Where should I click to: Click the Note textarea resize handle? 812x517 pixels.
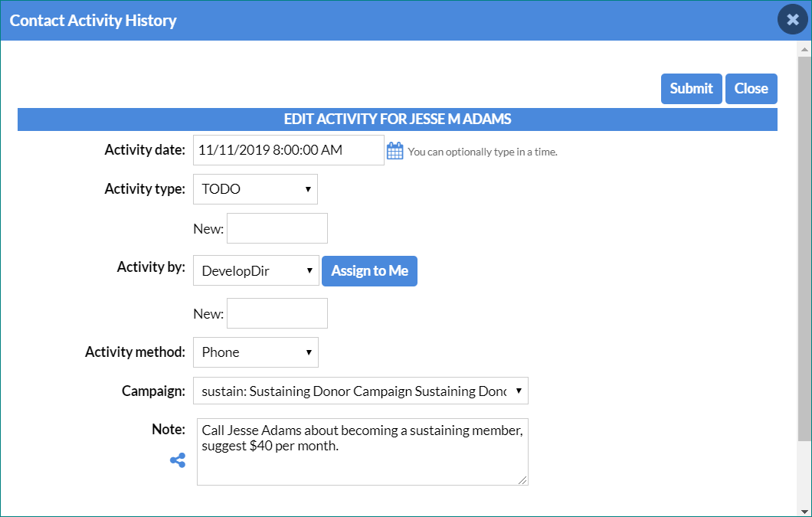tap(522, 480)
